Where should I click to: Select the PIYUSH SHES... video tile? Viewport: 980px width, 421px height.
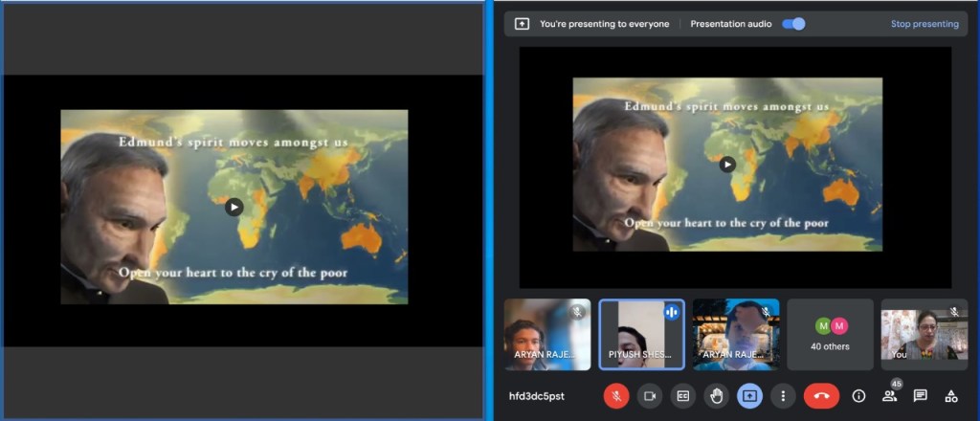click(641, 334)
